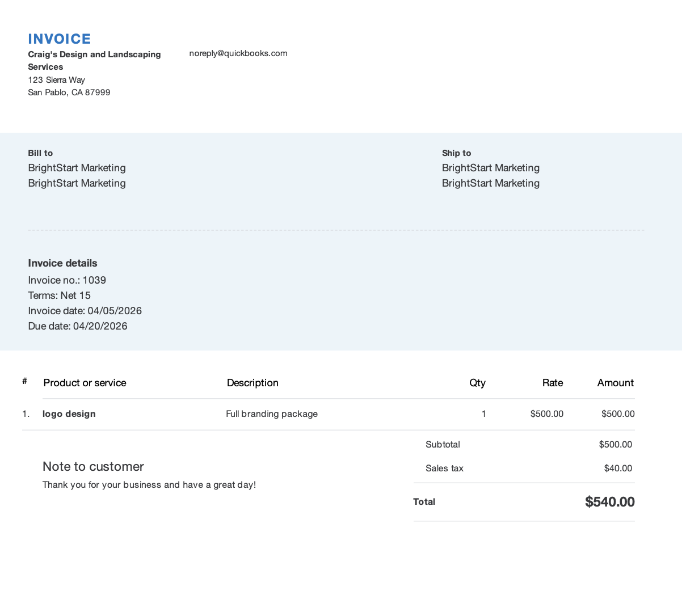Click the Qty column header

point(477,383)
